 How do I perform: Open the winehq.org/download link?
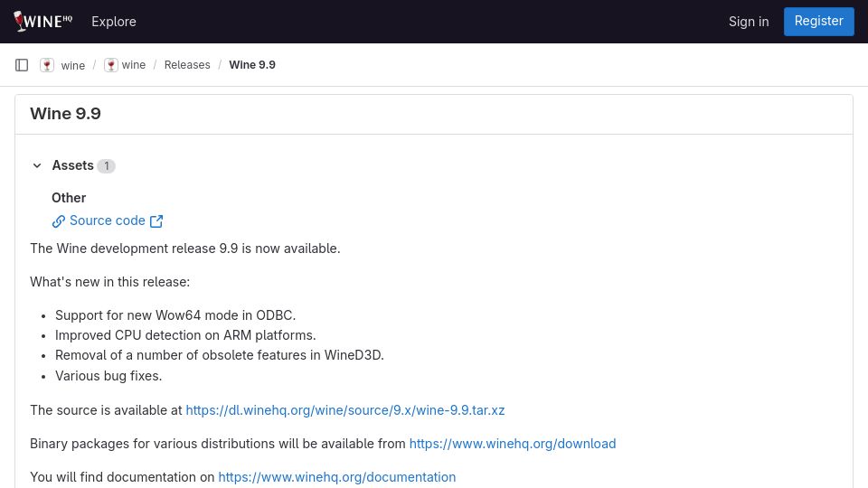(x=513, y=444)
